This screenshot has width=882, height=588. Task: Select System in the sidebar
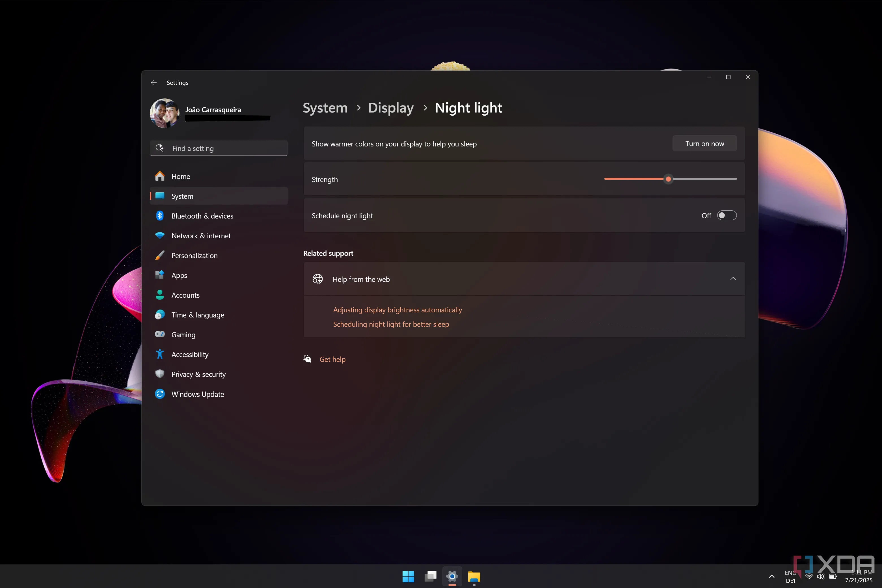[182, 196]
